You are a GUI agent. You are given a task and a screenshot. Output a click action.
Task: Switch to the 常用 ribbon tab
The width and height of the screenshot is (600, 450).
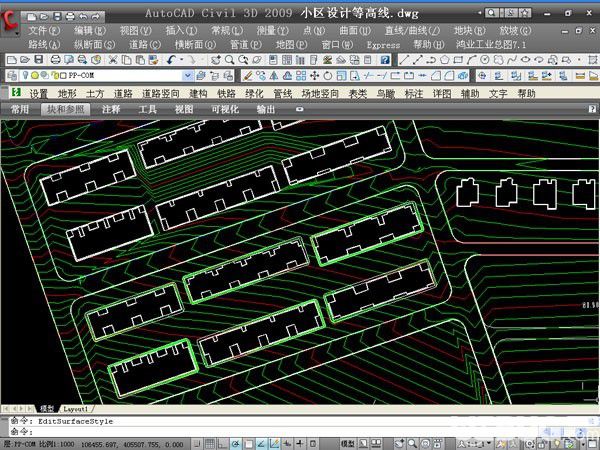(20, 109)
